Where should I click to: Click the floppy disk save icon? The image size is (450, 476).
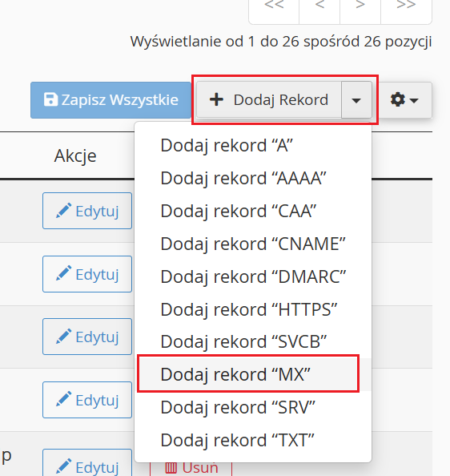(x=50, y=99)
